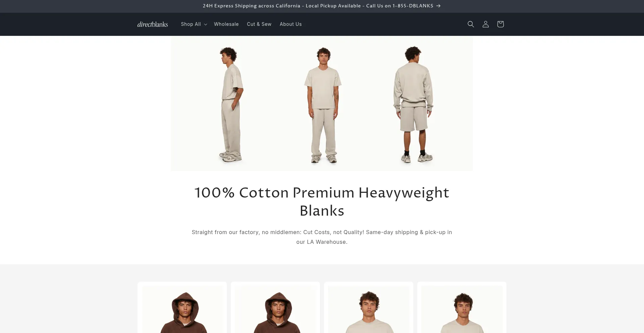Open the search magnifier icon
This screenshot has height=333, width=644.
[x=471, y=24]
